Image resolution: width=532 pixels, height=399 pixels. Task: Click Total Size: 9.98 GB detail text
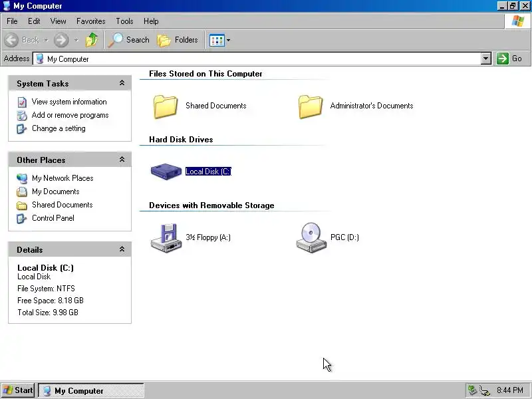click(x=48, y=313)
